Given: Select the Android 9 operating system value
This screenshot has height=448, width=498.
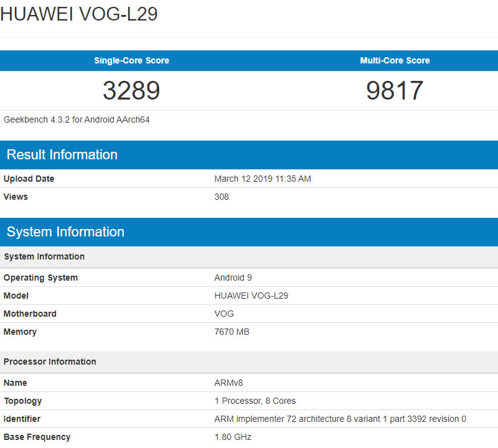Looking at the screenshot, I should (233, 278).
